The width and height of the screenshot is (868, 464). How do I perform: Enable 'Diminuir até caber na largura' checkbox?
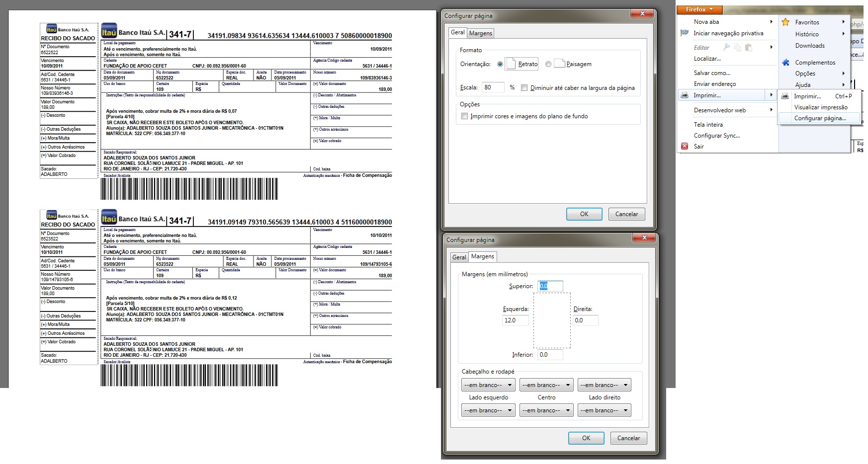click(x=524, y=88)
